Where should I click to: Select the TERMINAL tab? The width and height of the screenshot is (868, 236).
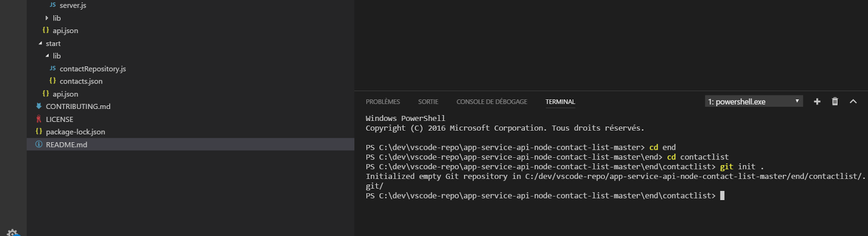560,102
